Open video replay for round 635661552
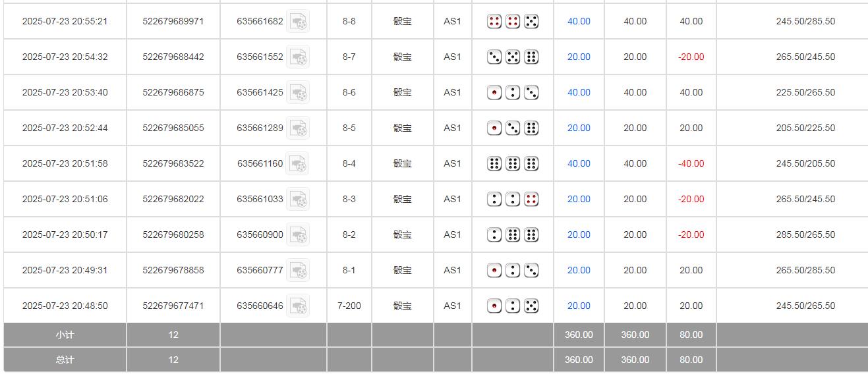Viewport: 868px width, 382px height. pyautogui.click(x=298, y=57)
